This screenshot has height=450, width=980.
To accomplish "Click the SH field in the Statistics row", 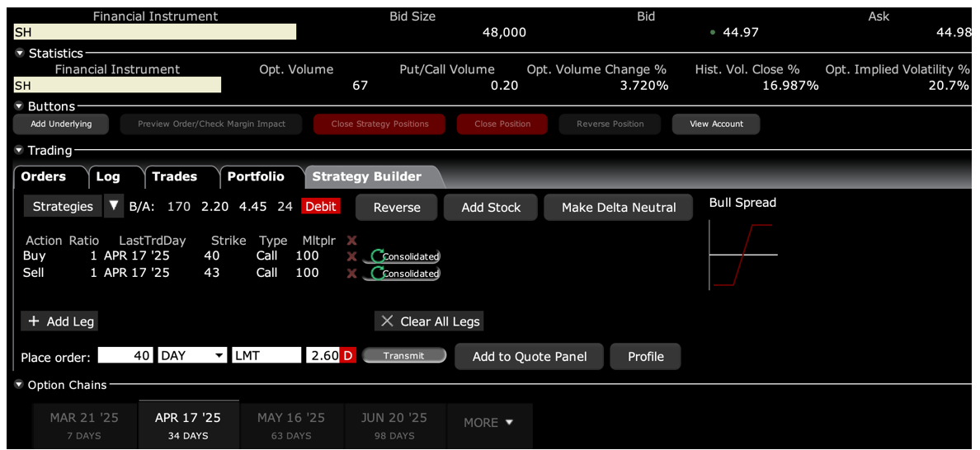I will coord(117,85).
